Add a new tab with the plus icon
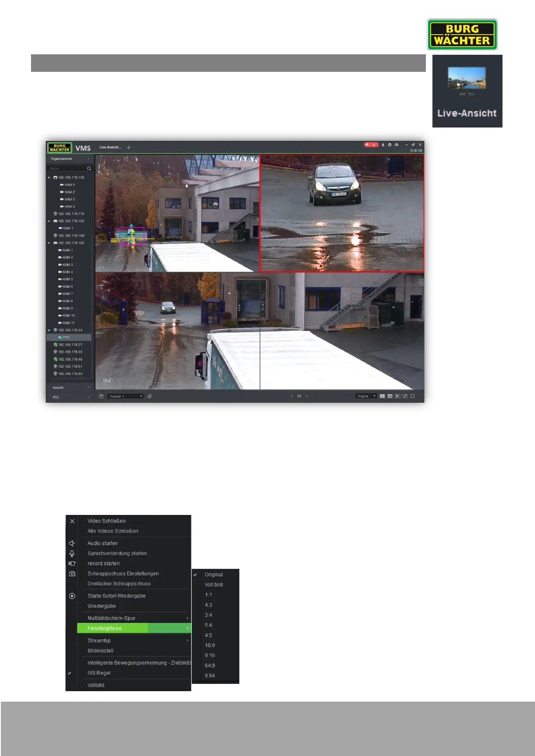 coord(129,147)
